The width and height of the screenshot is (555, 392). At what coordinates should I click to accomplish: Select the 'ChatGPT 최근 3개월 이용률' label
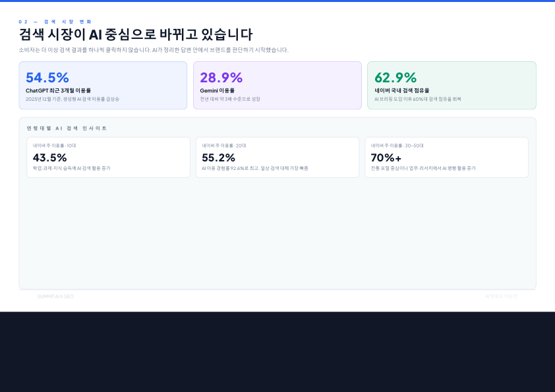pyautogui.click(x=58, y=90)
